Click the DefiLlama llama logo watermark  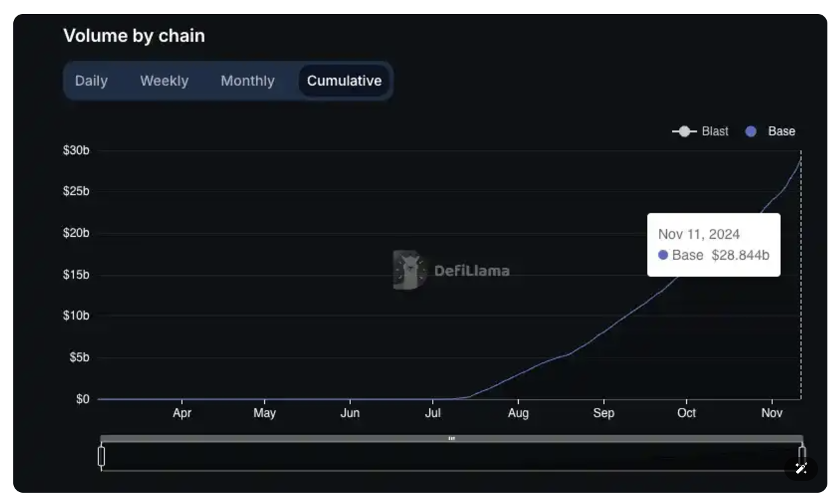point(407,270)
